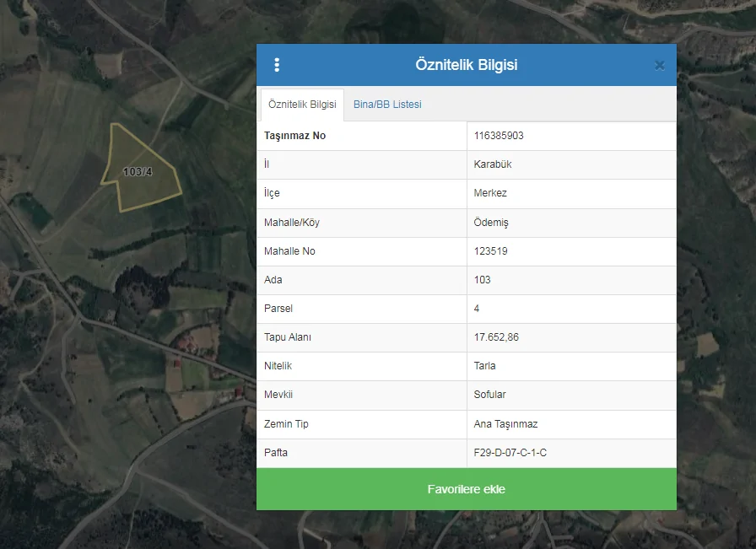The width and height of the screenshot is (756, 549).
Task: Click the İlçe value Merkez
Action: 490,193
